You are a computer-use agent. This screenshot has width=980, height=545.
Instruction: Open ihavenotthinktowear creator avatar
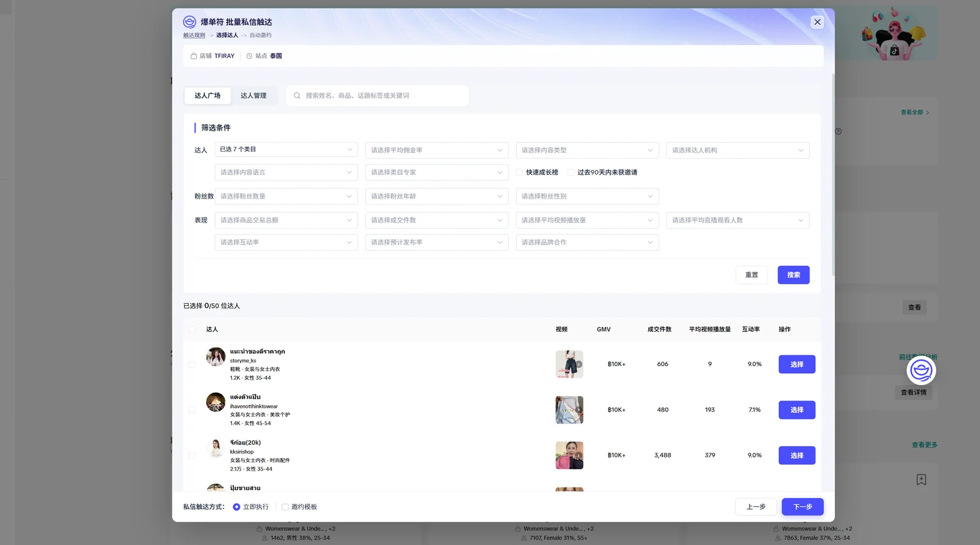click(216, 402)
